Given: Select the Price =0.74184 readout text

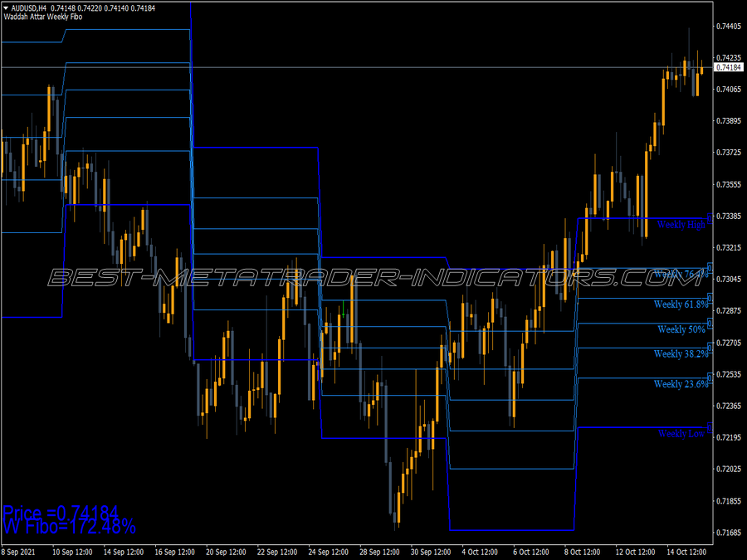Looking at the screenshot, I should (x=61, y=513).
